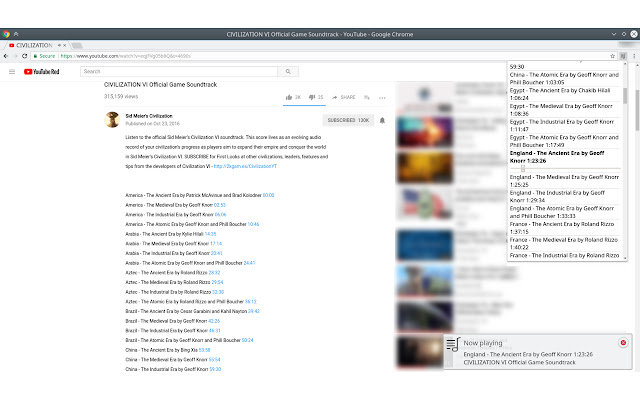Click the video title CIVILIZATION VI Official Game Soundtrack
This screenshot has width=640, height=400.
click(x=160, y=84)
